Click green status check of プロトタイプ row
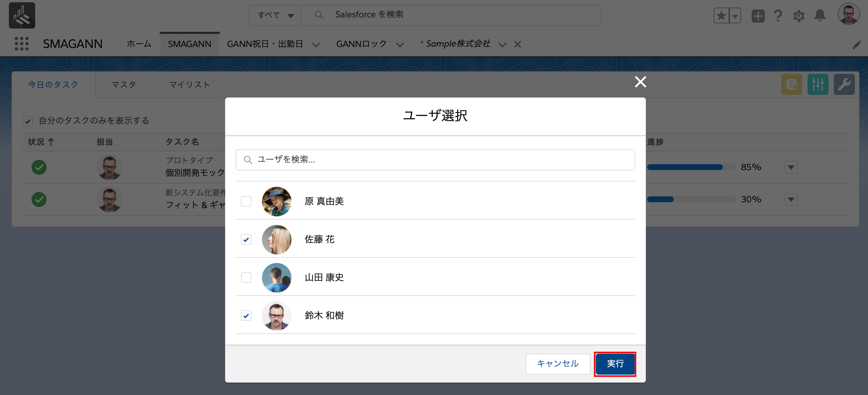The width and height of the screenshot is (868, 395). (x=39, y=167)
